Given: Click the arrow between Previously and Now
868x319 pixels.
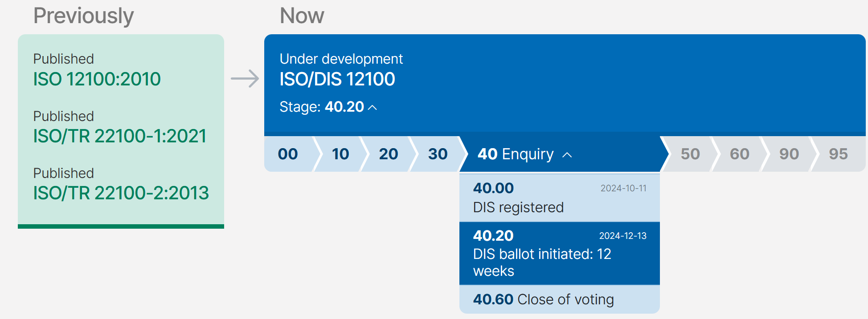Looking at the screenshot, I should [x=245, y=79].
